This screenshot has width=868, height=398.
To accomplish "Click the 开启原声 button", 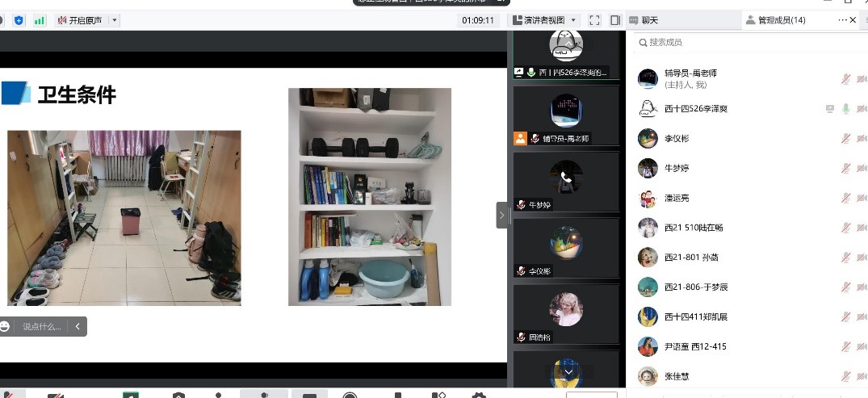I will pyautogui.click(x=80, y=20).
